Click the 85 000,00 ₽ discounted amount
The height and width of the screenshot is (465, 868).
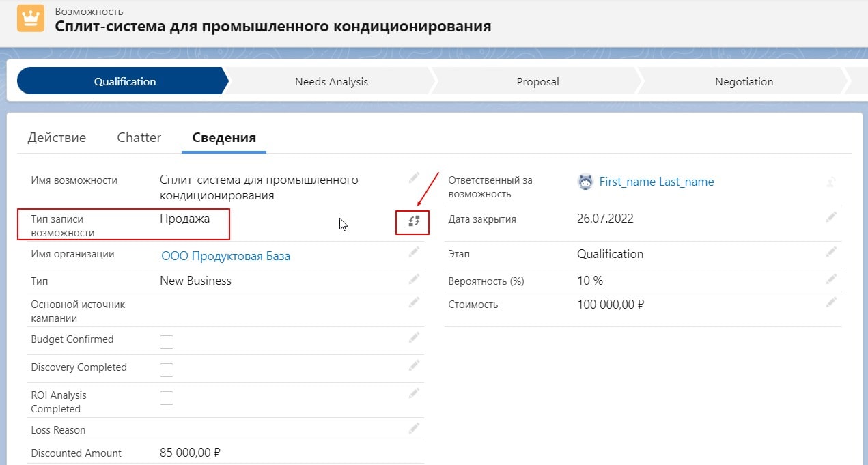pos(190,453)
